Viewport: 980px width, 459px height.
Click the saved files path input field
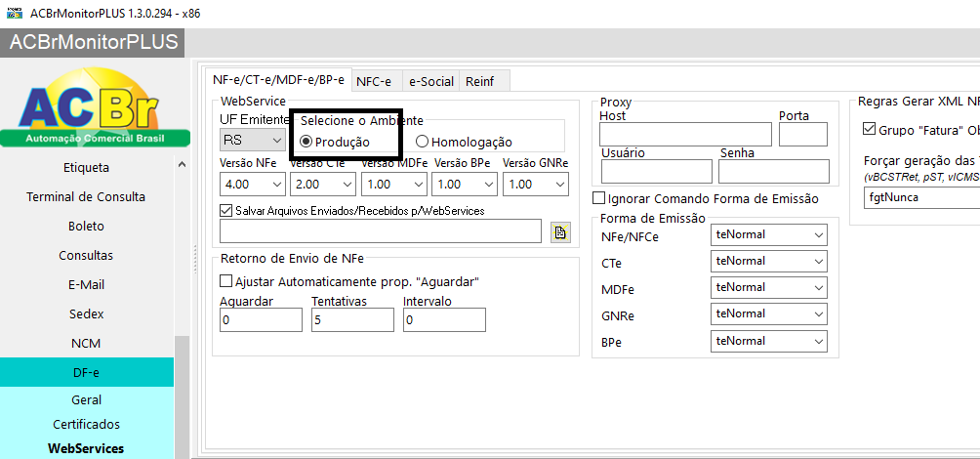pyautogui.click(x=381, y=230)
